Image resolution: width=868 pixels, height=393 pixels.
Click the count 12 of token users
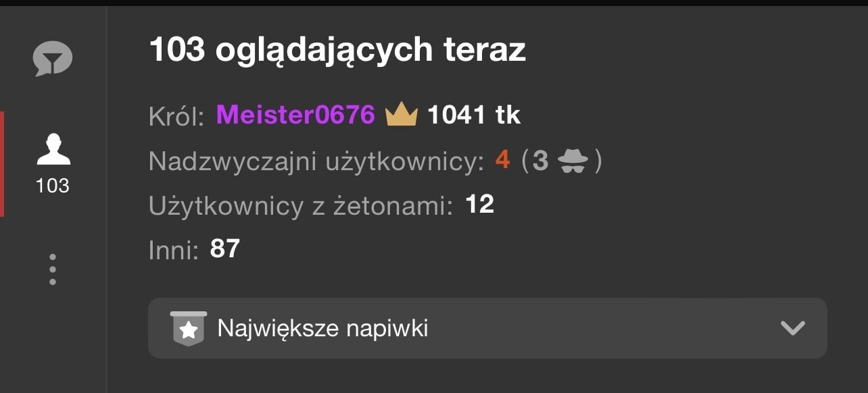click(480, 204)
